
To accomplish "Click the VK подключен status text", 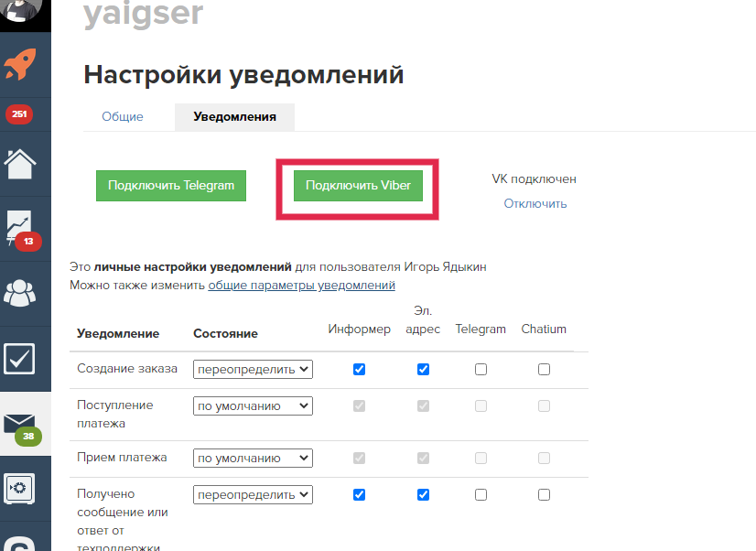I will (535, 178).
